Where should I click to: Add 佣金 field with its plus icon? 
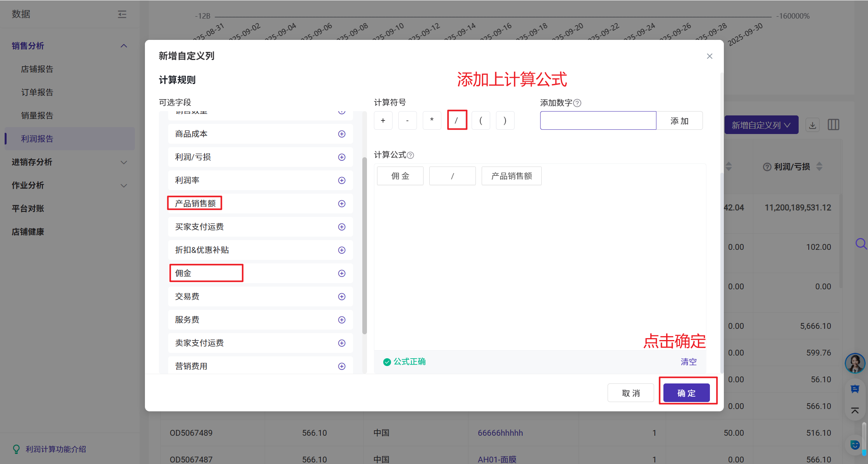tap(341, 273)
